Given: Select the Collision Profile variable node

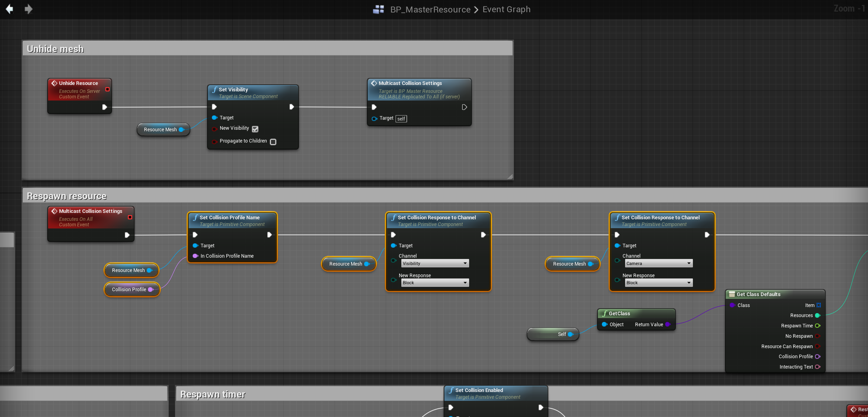Looking at the screenshot, I should (x=129, y=290).
